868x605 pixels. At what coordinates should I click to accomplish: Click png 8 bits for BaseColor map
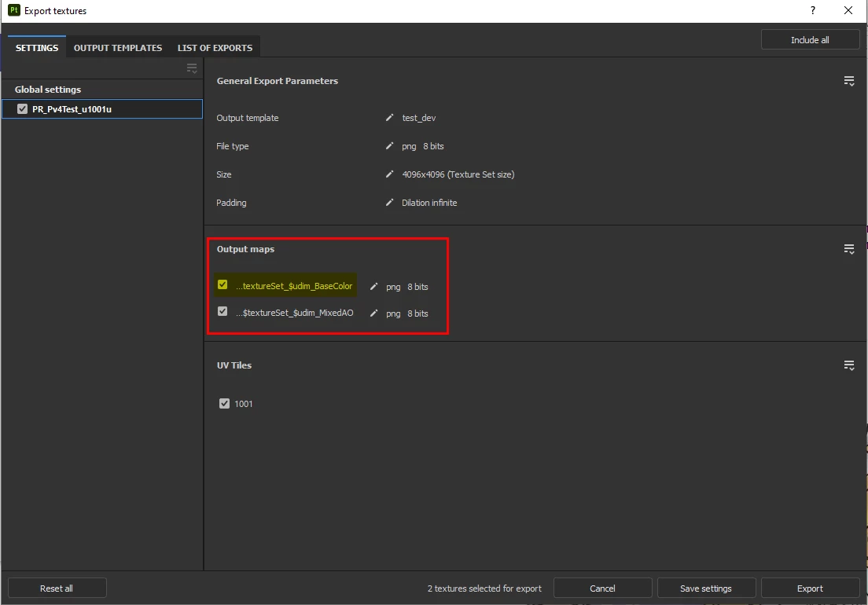pos(407,287)
